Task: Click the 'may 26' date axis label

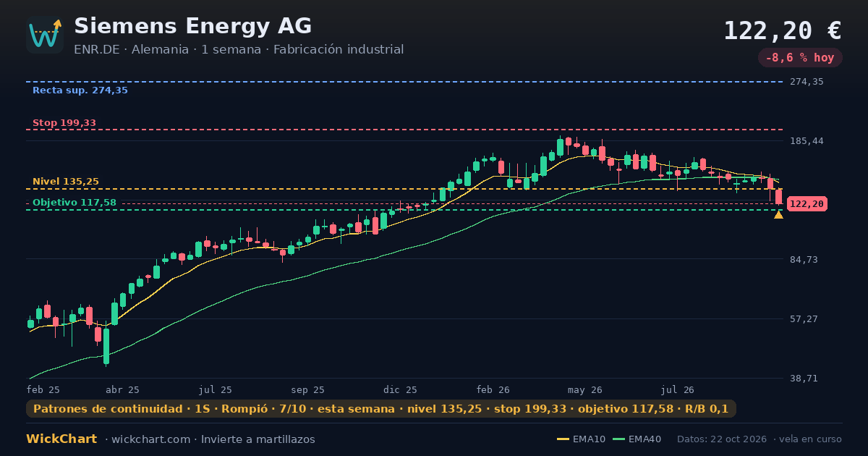Action: (585, 389)
